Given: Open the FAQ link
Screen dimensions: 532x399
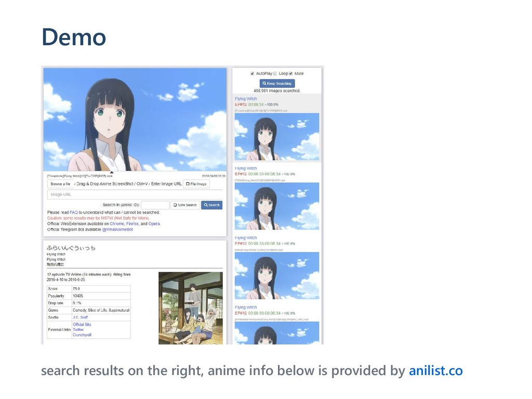Looking at the screenshot, I should [x=74, y=212].
